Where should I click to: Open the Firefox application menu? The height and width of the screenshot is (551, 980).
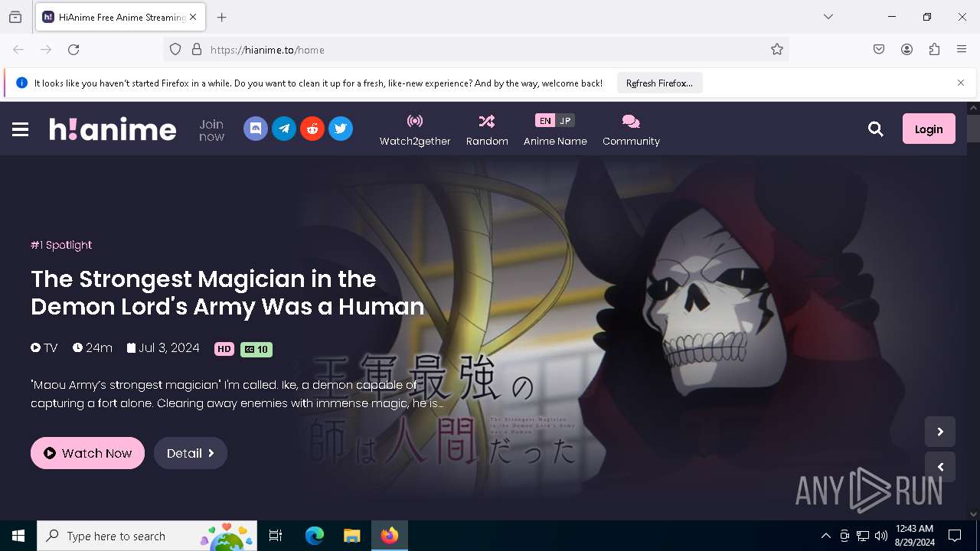point(962,50)
